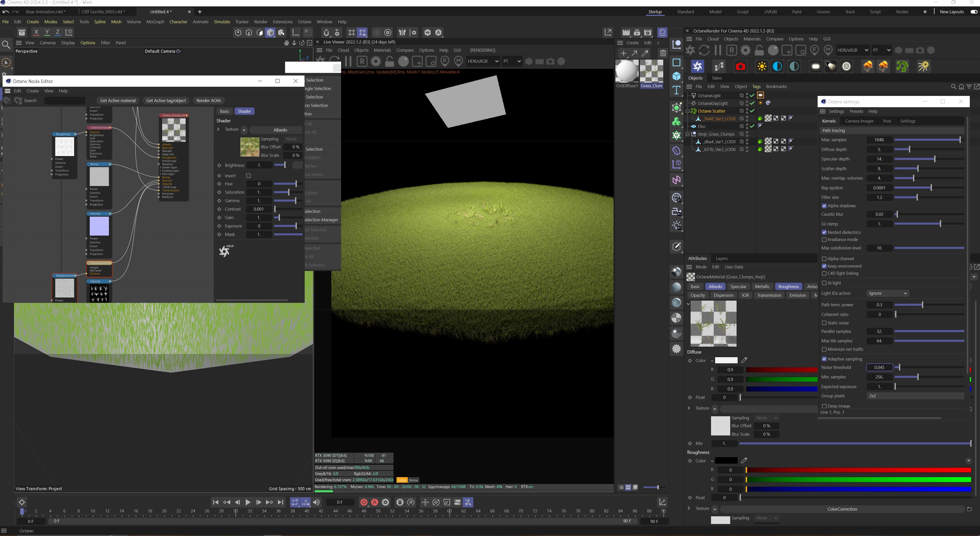
Task: Click the Octane pinwheel render icon
Action: click(697, 67)
